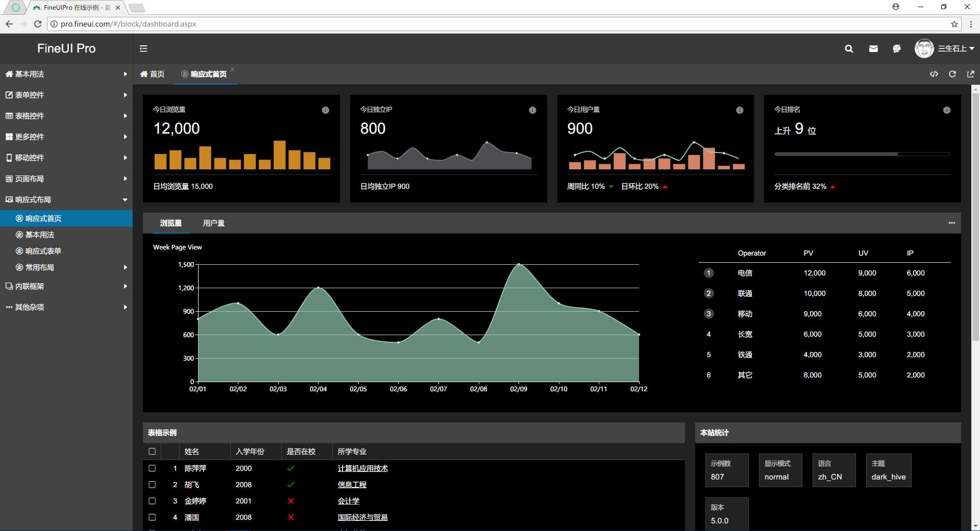980x531 pixels.
Task: Click the 表格控件 grid icon in sidebar
Action: coord(9,116)
